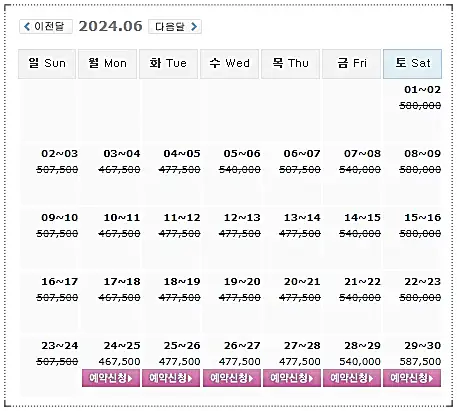Image resolution: width=457 pixels, height=411 pixels.
Task: Select the 토 Sat column header
Action: [x=413, y=64]
